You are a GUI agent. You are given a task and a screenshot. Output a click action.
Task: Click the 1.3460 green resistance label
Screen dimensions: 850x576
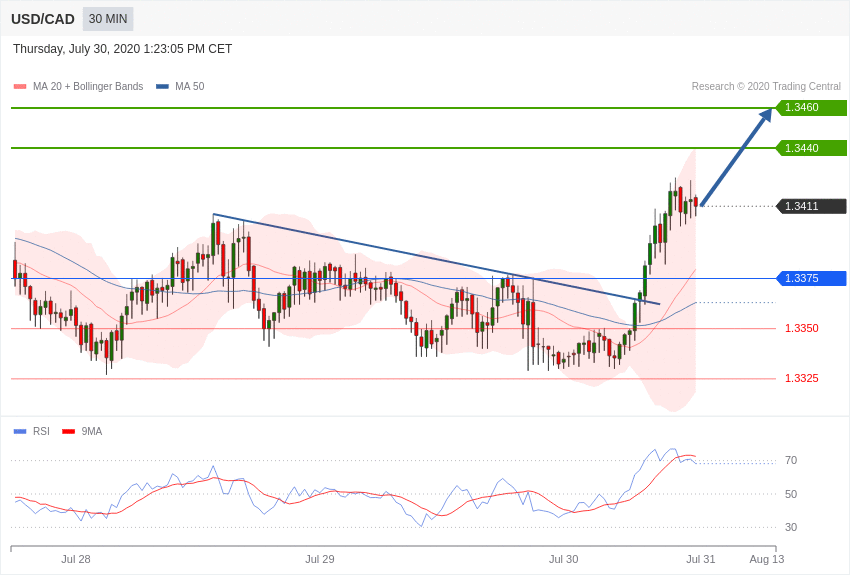812,107
